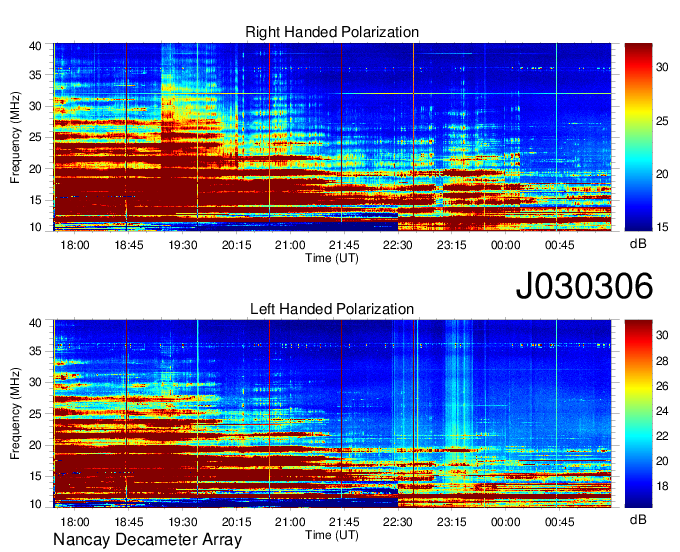Click 30 MHz tick of left-handed plot
680x552 pixels.
[x=36, y=382]
